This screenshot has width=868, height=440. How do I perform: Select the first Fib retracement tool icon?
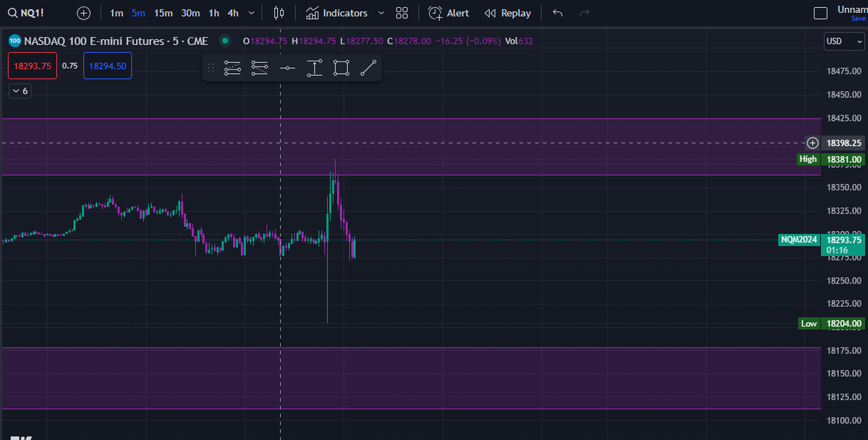pos(232,68)
